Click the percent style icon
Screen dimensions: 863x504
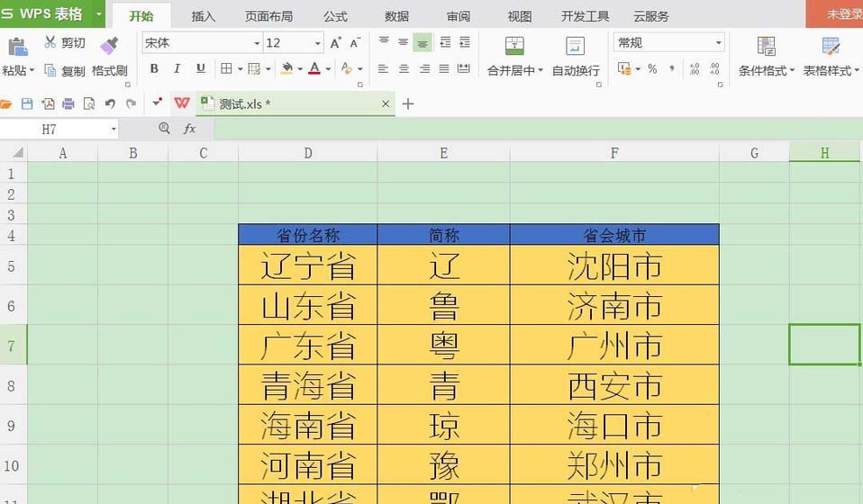651,69
